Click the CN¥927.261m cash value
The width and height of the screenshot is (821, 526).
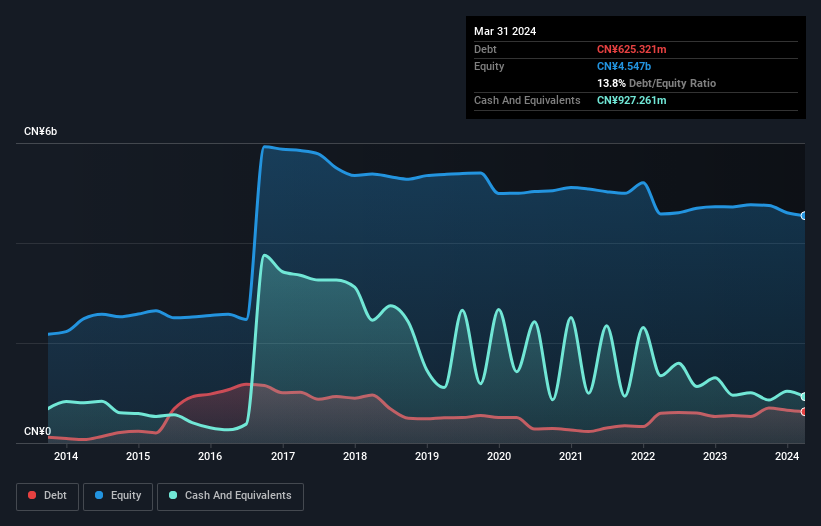(631, 100)
